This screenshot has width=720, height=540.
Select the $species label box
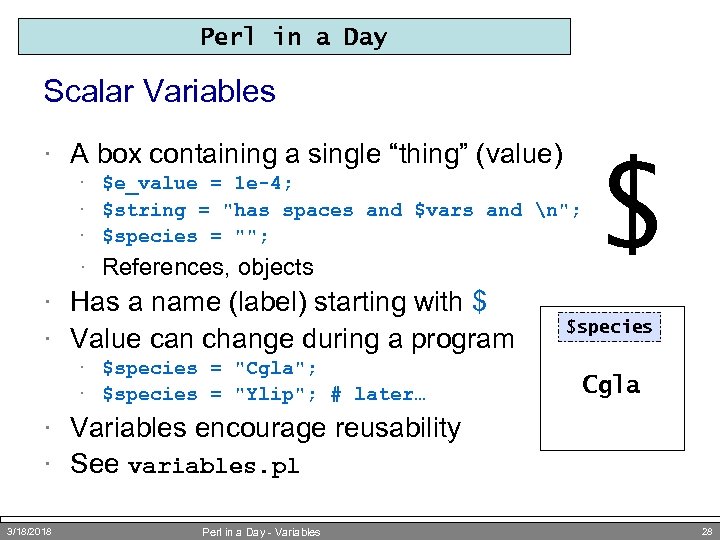609,326
